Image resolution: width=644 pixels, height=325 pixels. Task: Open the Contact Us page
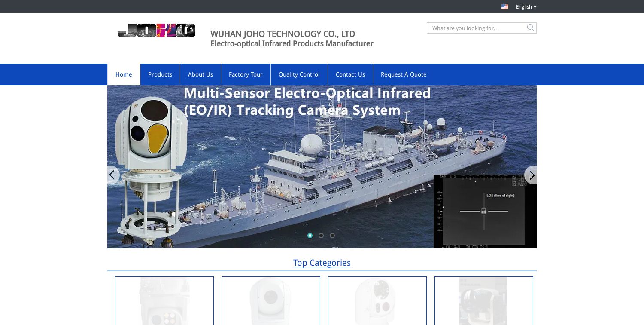point(350,74)
